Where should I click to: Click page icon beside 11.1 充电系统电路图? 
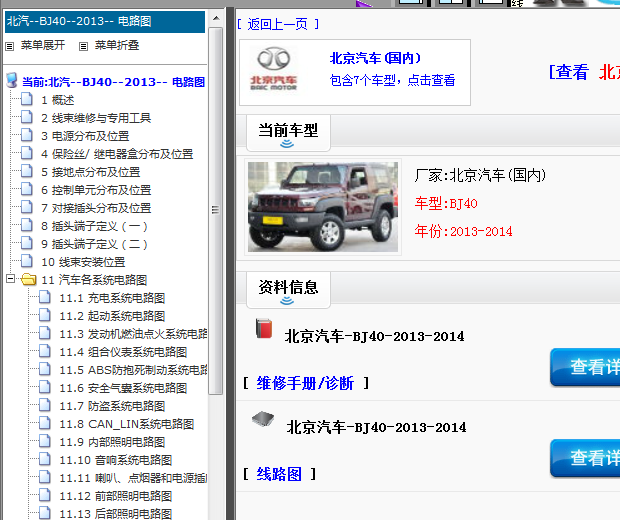pos(45,297)
